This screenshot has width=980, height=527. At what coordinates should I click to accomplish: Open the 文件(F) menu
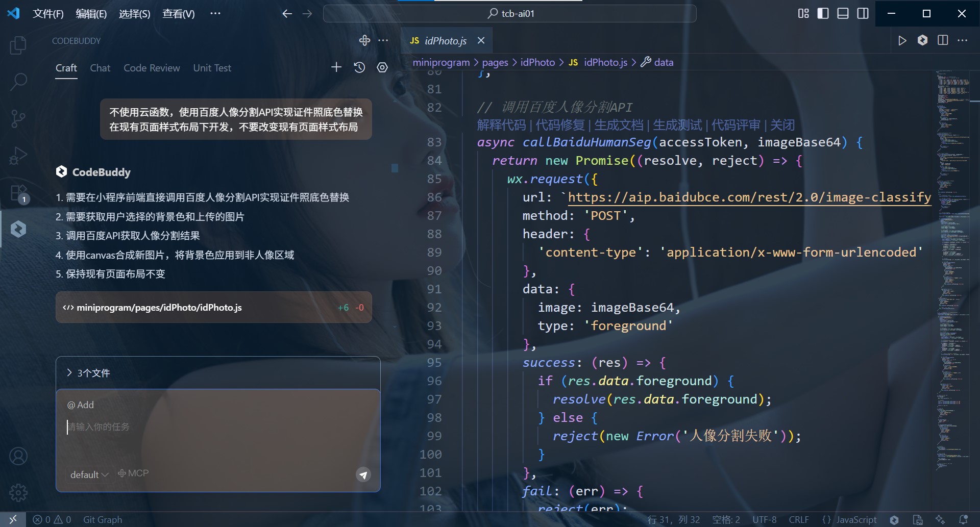click(48, 14)
